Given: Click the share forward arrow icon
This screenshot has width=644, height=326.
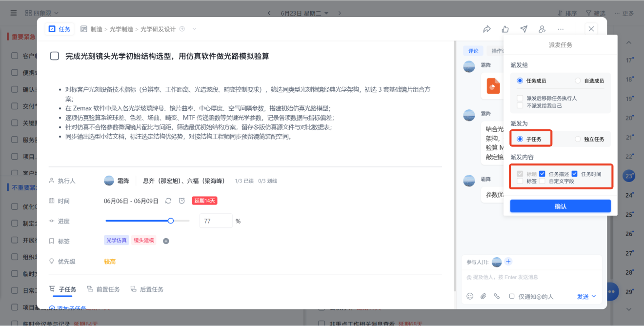Looking at the screenshot, I should pyautogui.click(x=486, y=29).
